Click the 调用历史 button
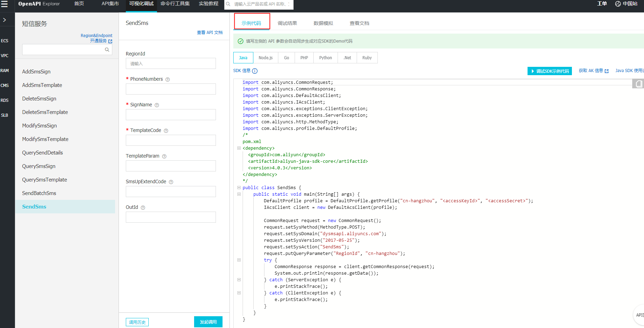Viewport: 644px width, 328px height. coord(137,322)
